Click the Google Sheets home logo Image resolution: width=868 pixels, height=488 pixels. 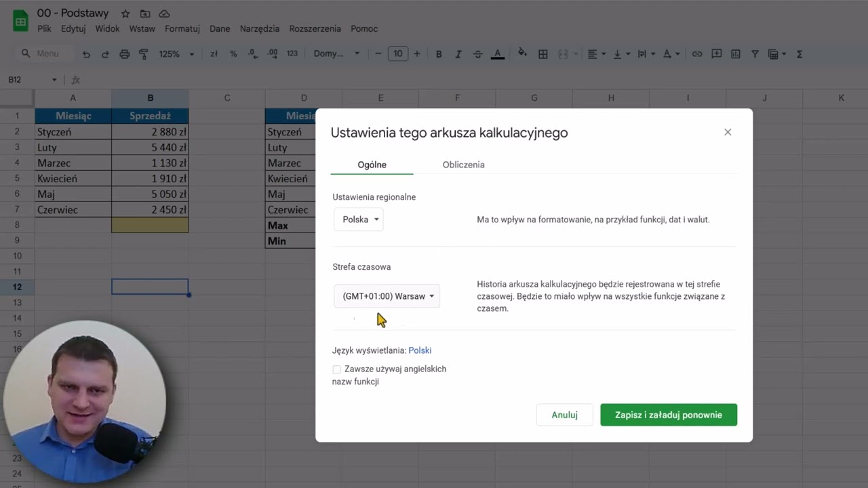20,21
